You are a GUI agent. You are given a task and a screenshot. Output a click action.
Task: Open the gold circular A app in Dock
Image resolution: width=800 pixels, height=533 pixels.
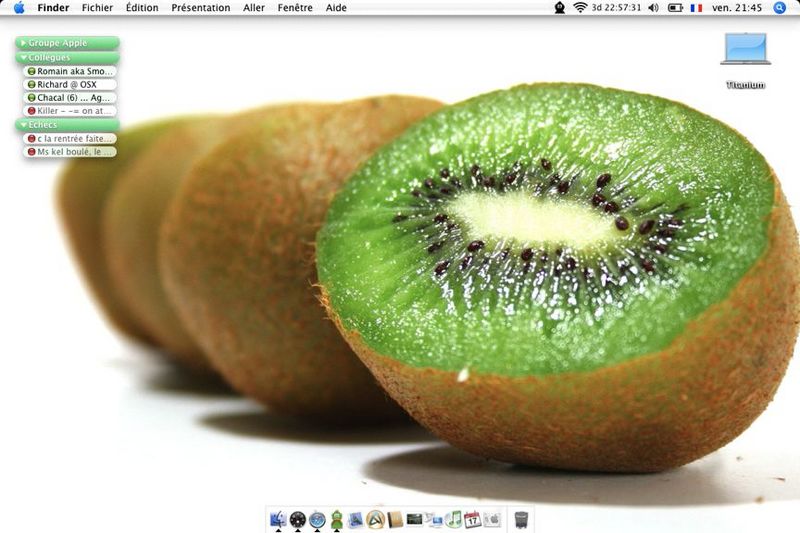375,520
